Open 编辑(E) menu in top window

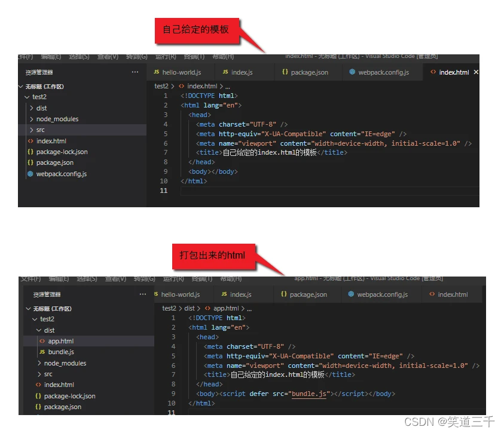(x=51, y=57)
